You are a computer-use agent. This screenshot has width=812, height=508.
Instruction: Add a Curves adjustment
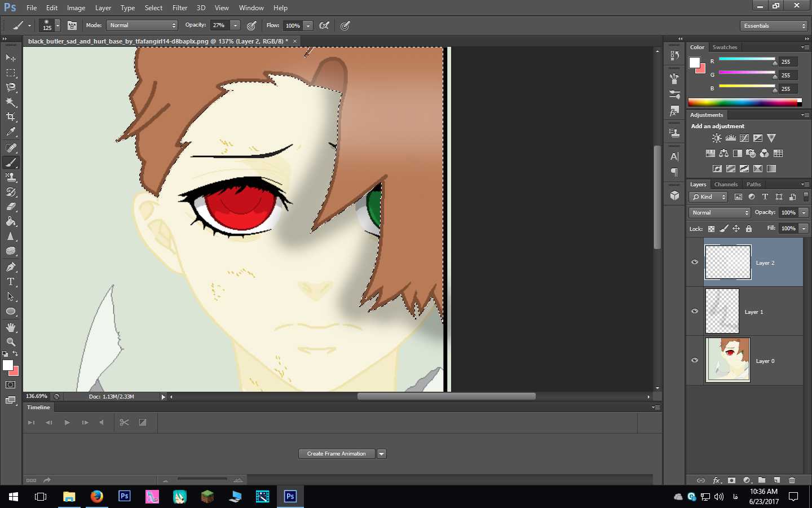click(x=744, y=138)
